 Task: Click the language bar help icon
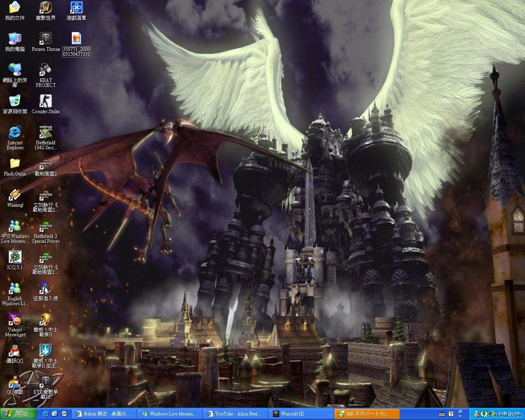[x=451, y=414]
